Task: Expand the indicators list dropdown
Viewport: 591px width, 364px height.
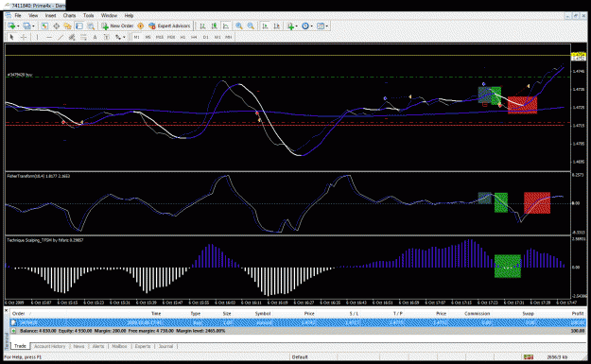Action: pos(297,26)
